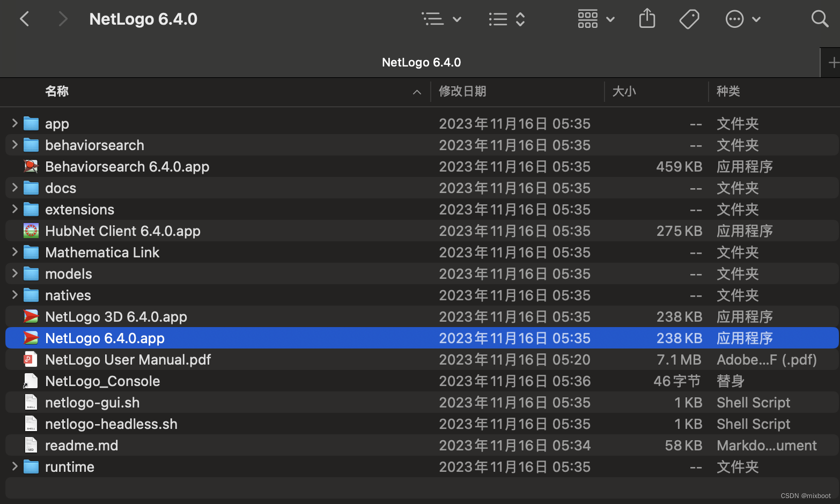Click the search magnifier icon
Viewport: 840px width, 504px height.
820,19
